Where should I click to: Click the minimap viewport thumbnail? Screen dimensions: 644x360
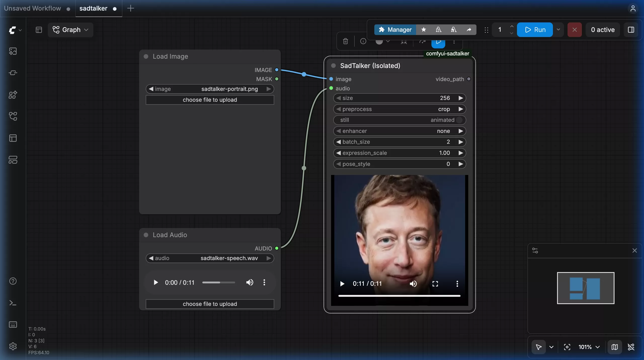(x=585, y=288)
